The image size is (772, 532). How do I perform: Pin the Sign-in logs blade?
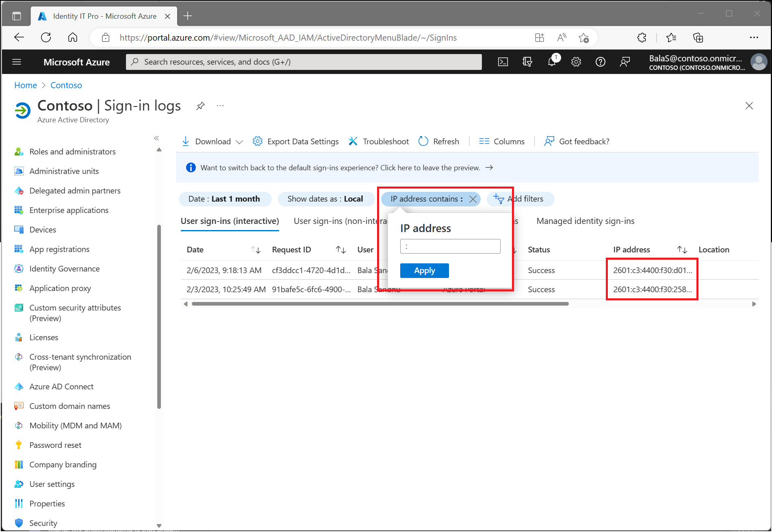[200, 106]
